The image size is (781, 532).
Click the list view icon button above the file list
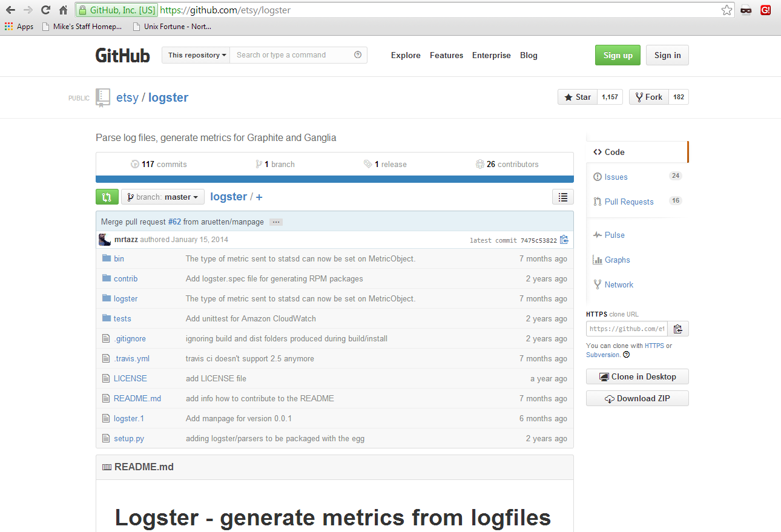563,197
